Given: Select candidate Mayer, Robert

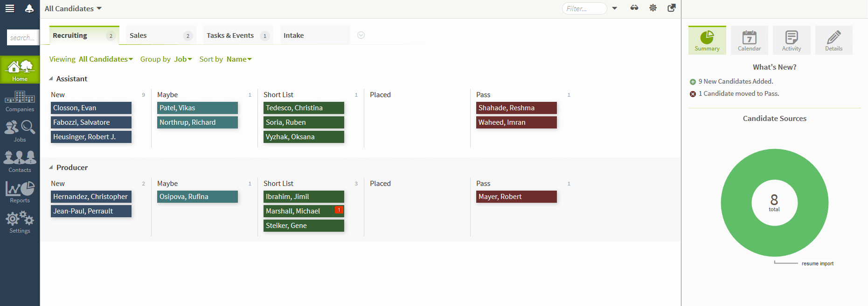Looking at the screenshot, I should [516, 197].
